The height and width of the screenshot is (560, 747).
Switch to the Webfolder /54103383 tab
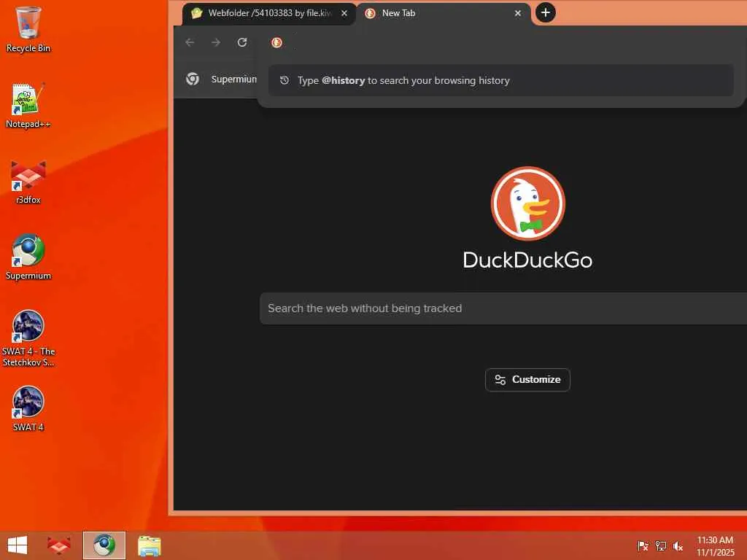(269, 13)
